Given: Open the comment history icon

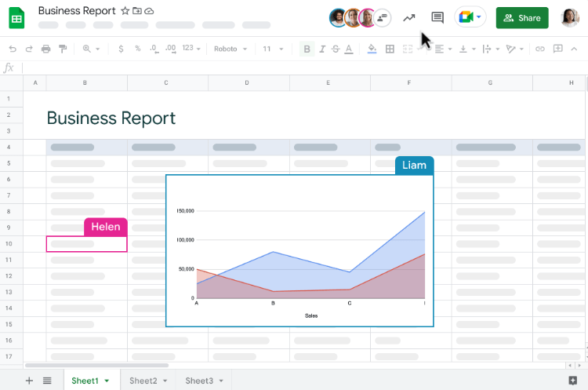Looking at the screenshot, I should pos(437,17).
